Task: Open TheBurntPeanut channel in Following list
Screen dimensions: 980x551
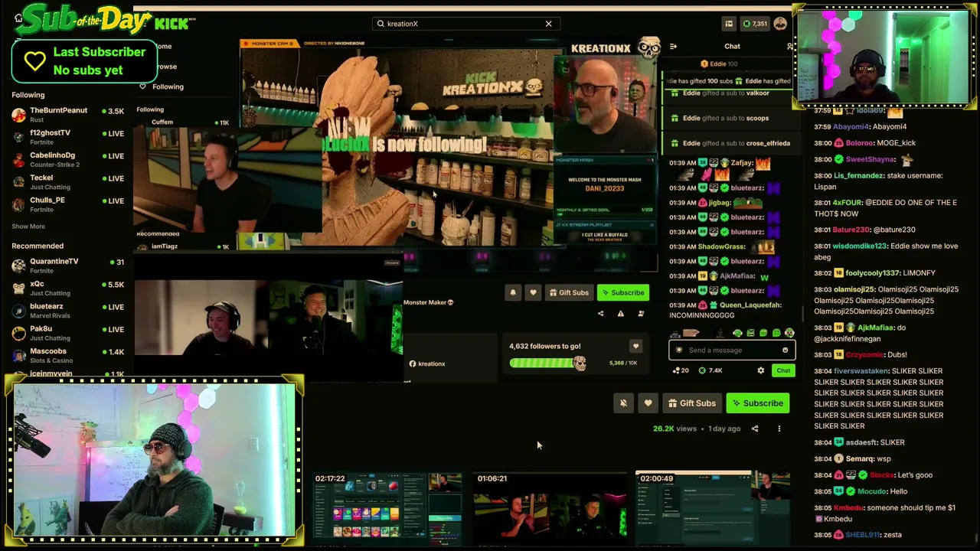Action: click(67, 115)
